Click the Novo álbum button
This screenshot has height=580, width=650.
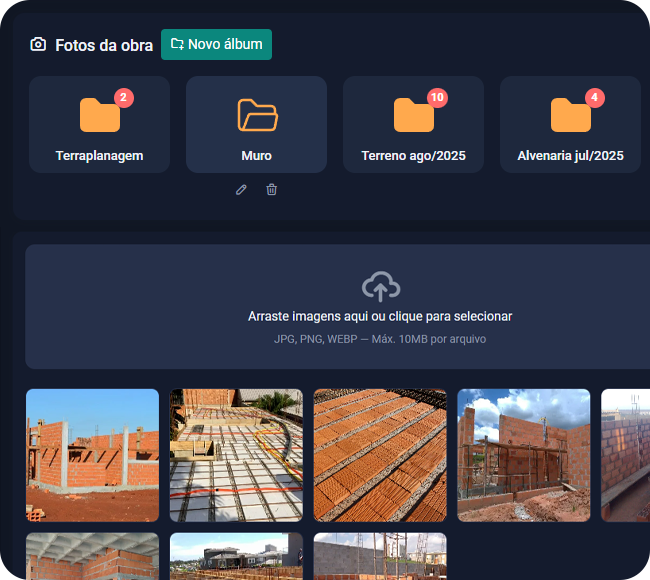tap(216, 44)
